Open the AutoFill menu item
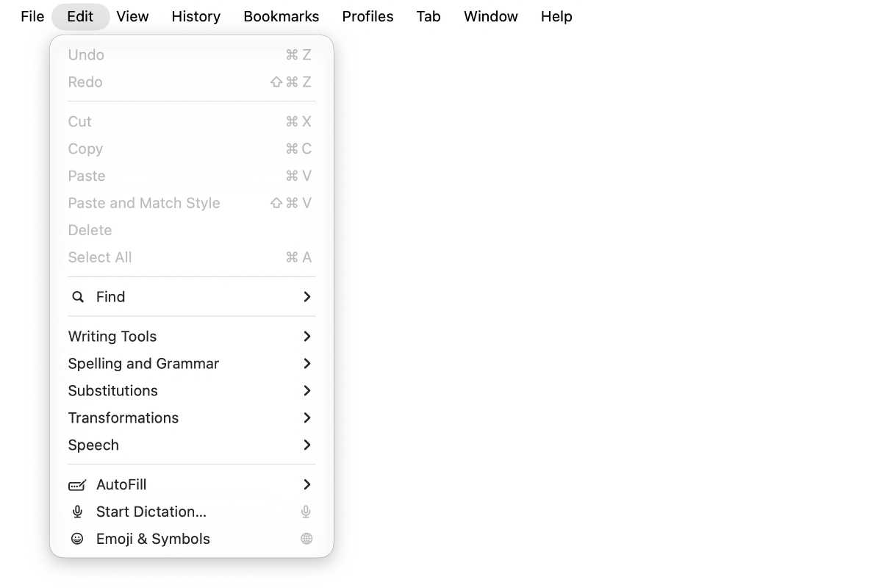The image size is (882, 588). (x=192, y=485)
